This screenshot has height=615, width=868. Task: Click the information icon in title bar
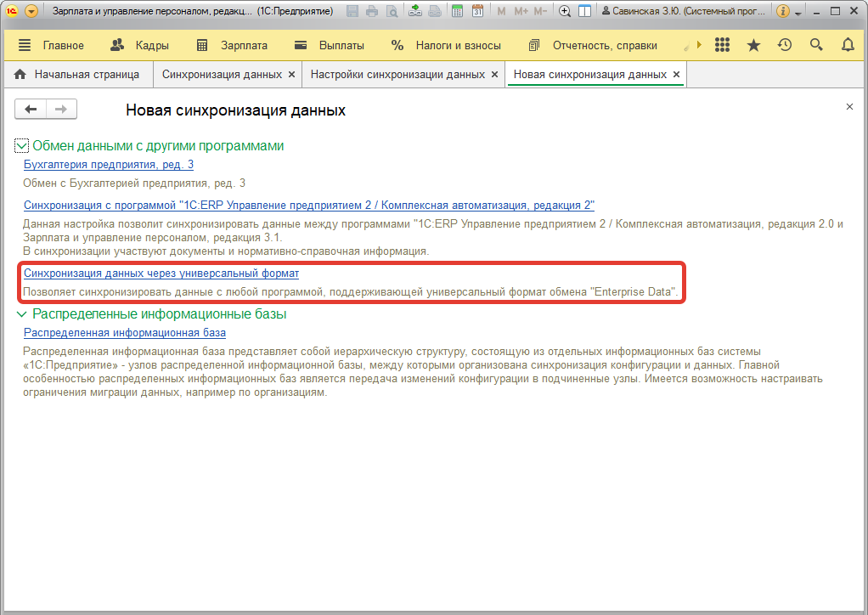(782, 11)
